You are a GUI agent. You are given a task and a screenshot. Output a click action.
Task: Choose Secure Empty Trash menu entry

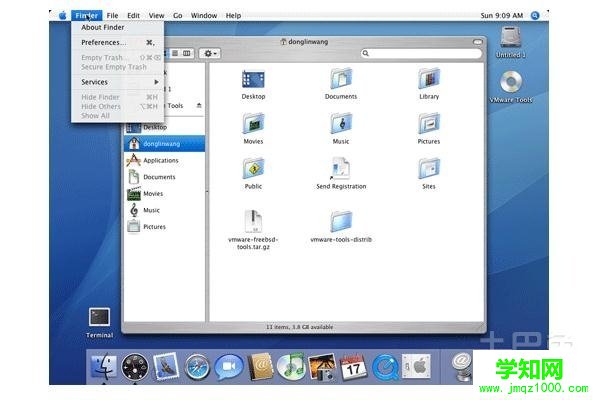[117, 67]
